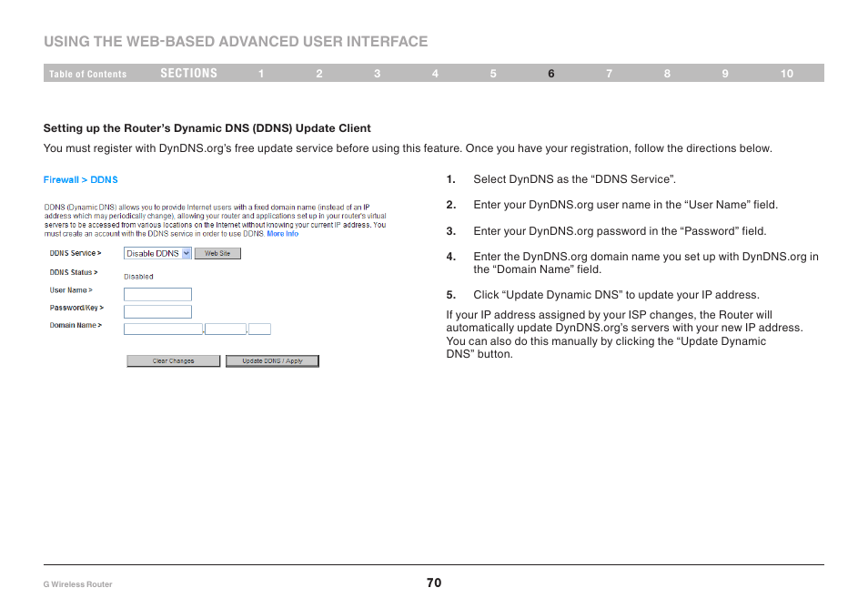Go to section 10
Viewport: 868px width, 608px height.
(x=787, y=74)
